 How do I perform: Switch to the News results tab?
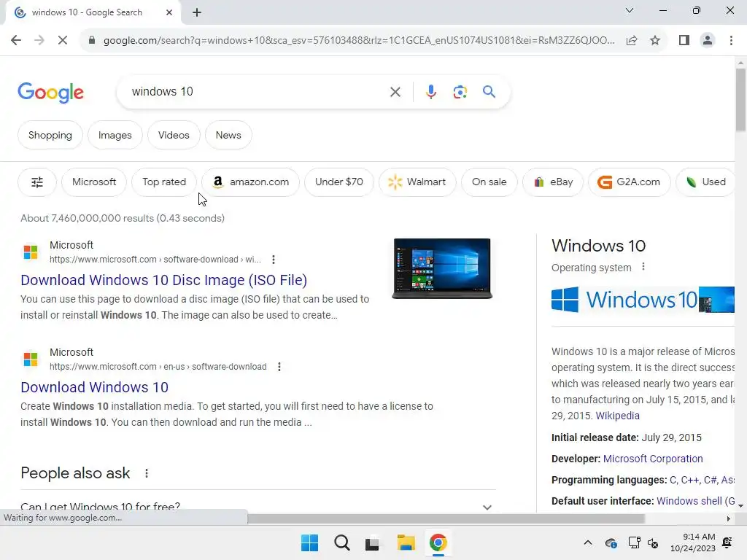(x=228, y=135)
